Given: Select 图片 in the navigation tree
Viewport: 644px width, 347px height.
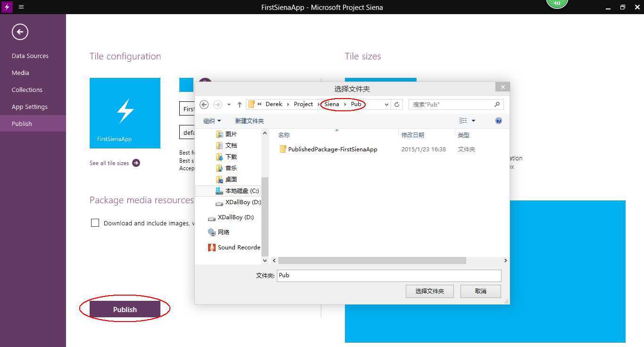Looking at the screenshot, I should tap(231, 134).
